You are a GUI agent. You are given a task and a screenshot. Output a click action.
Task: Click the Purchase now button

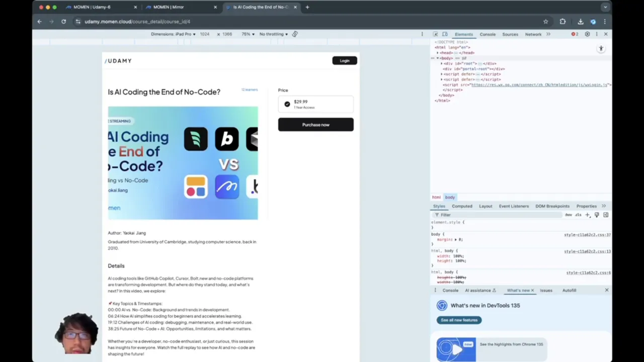pos(315,125)
